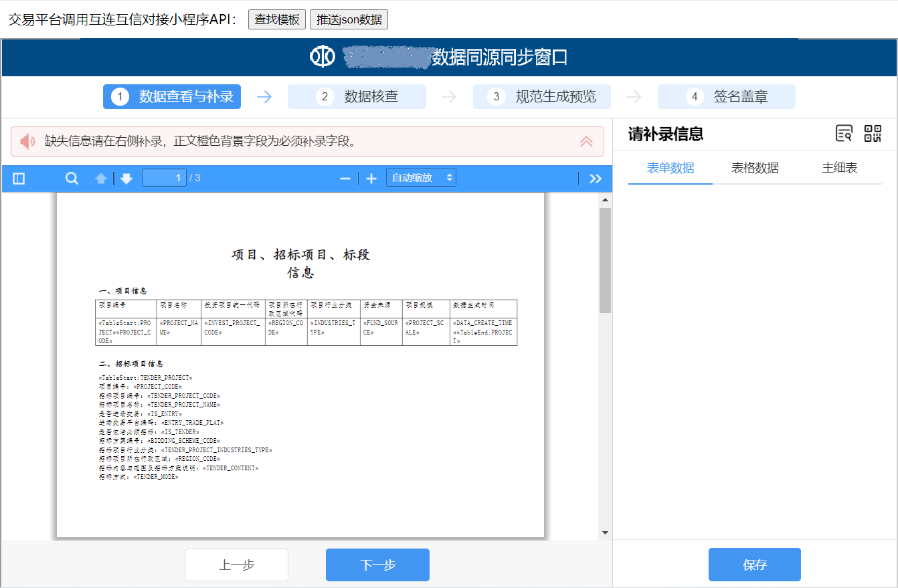
Task: Switch to the 主细表 tab
Action: (839, 168)
